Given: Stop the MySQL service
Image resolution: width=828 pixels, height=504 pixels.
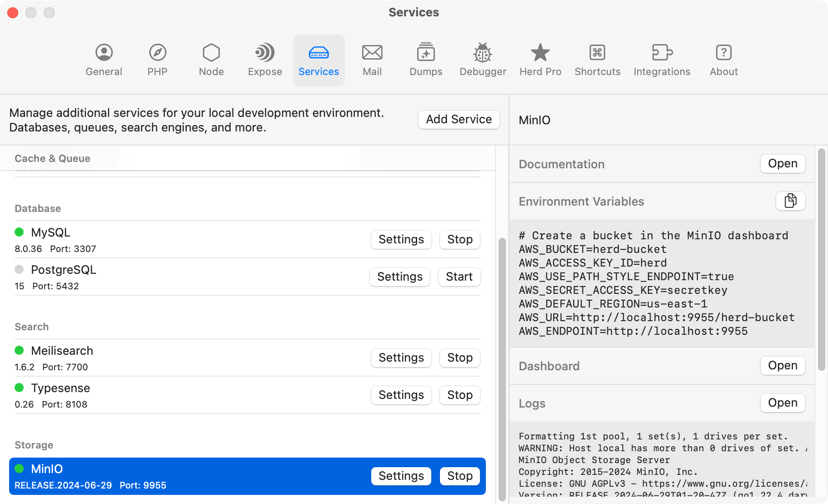Looking at the screenshot, I should 459,239.
